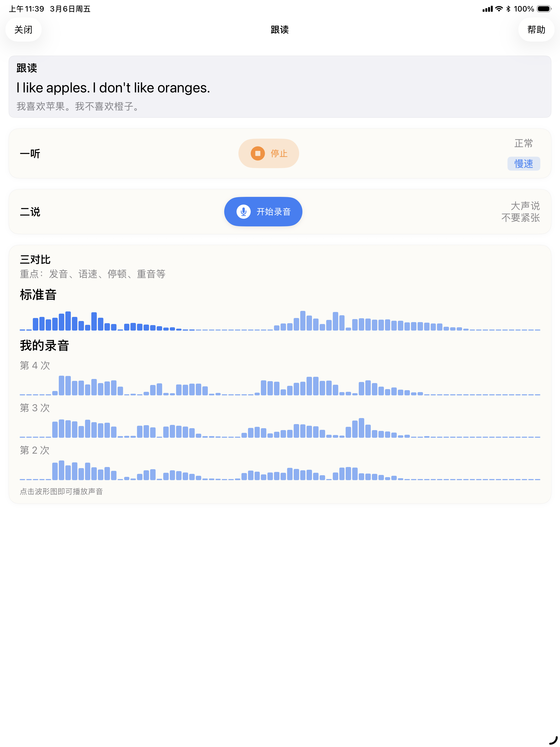Select 正常 playback speed
Image resolution: width=560 pixels, height=747 pixels.
[524, 143]
